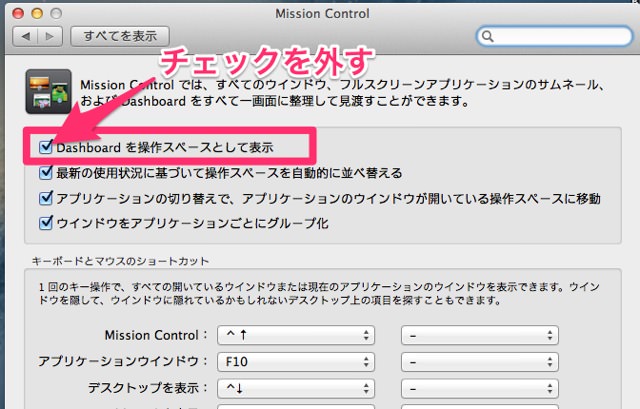Click the forward navigation arrow
The height and width of the screenshot is (409, 640).
[x=50, y=36]
